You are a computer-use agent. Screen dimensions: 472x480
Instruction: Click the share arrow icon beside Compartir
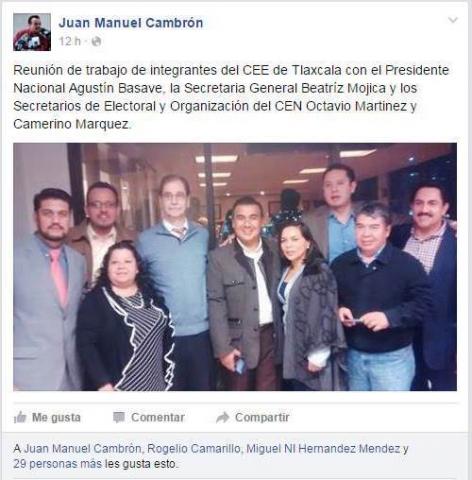click(223, 417)
